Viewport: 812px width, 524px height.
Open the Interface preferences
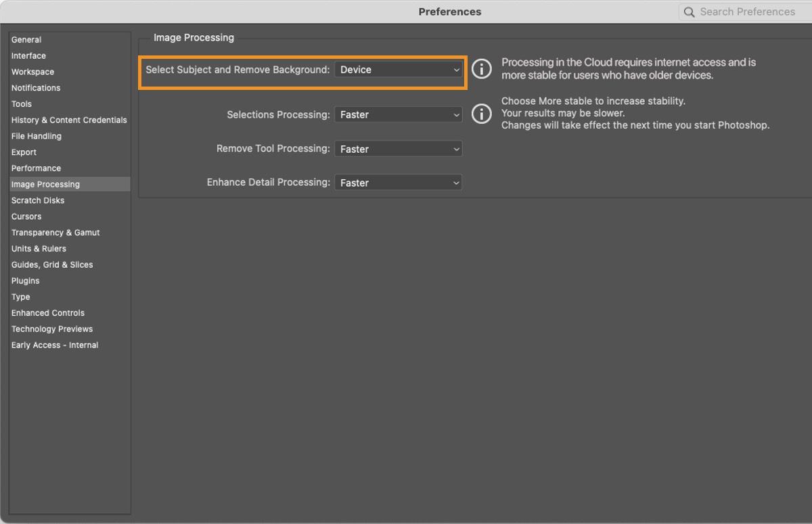tap(28, 55)
